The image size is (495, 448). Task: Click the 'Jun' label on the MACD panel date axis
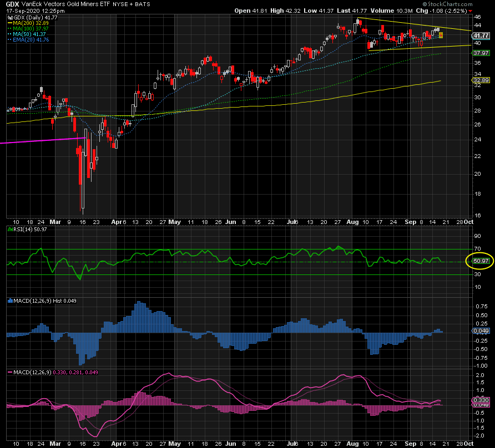pos(231,444)
